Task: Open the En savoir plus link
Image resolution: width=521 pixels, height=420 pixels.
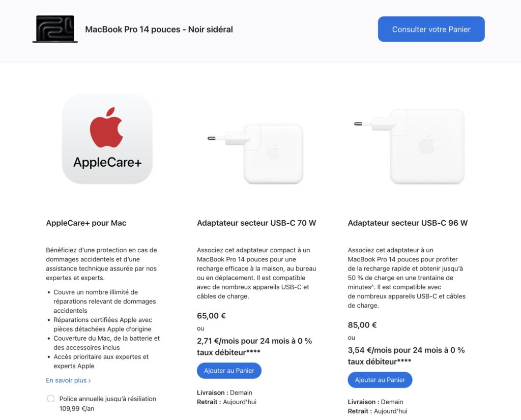Action: click(68, 380)
